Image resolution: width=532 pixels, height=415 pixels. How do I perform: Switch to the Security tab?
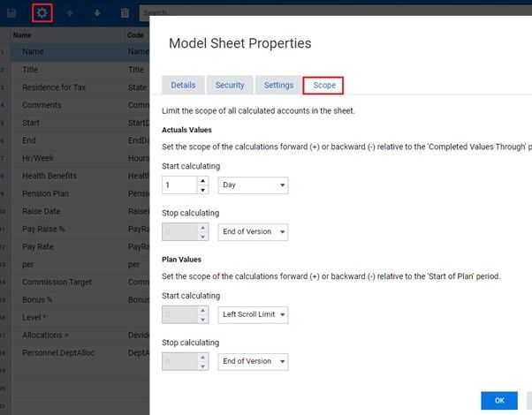(x=230, y=85)
